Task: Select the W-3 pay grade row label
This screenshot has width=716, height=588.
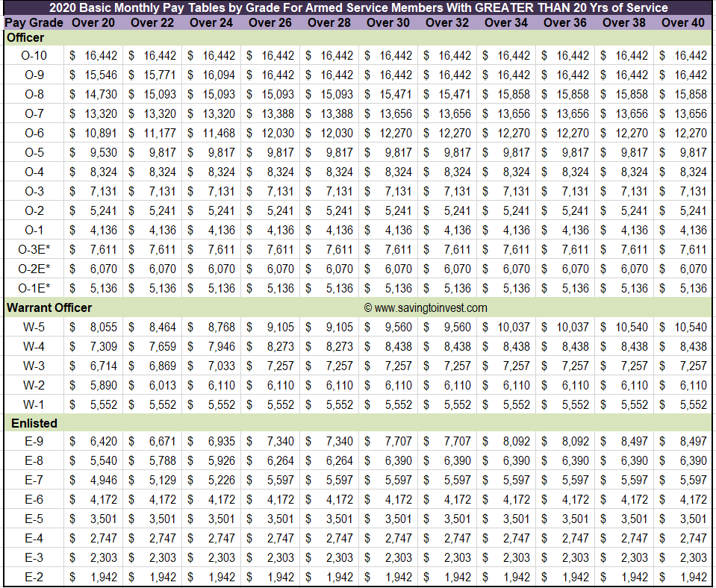Action: [x=34, y=366]
